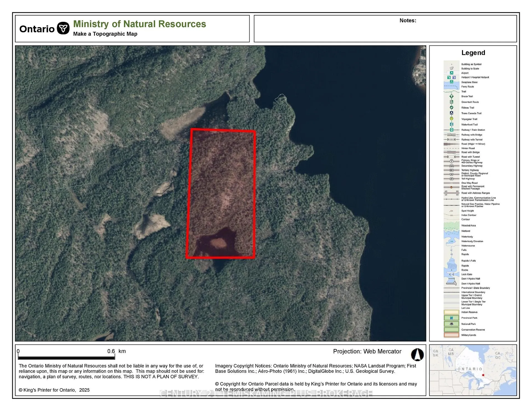Click the '© King's Printer for Ontario, 2025' text
The height and width of the screenshot is (411, 532).
[x=54, y=390]
